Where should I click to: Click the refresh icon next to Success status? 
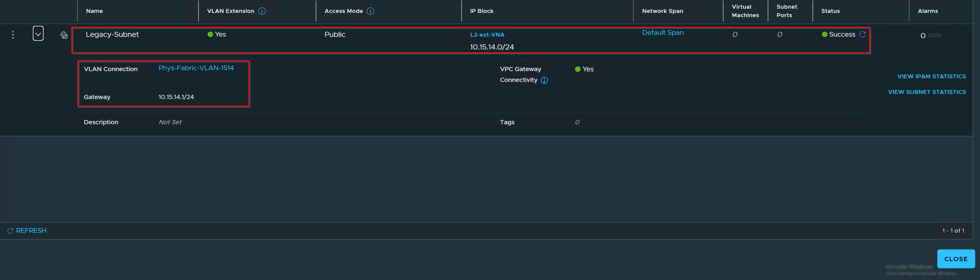862,34
